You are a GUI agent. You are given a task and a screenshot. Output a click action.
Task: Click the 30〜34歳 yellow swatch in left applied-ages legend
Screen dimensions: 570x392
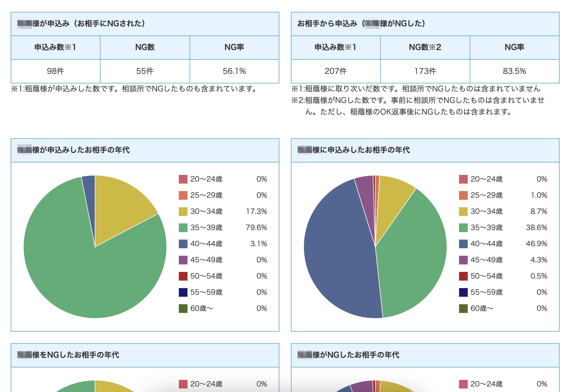(183, 211)
